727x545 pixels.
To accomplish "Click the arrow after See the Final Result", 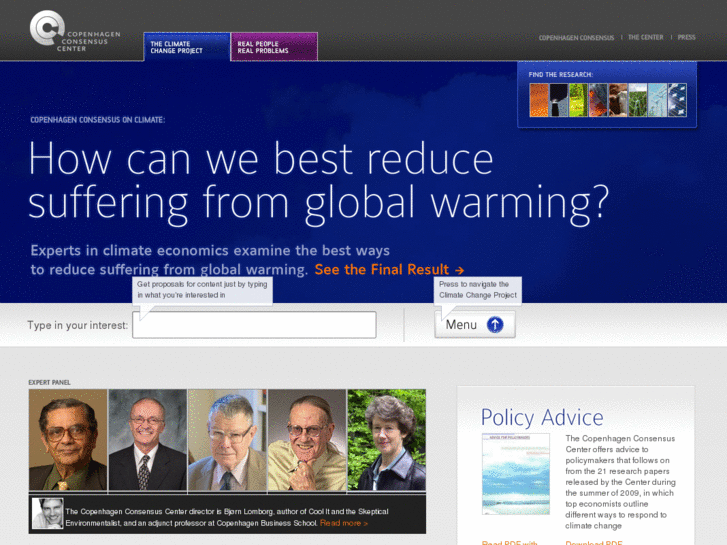I will (x=459, y=270).
